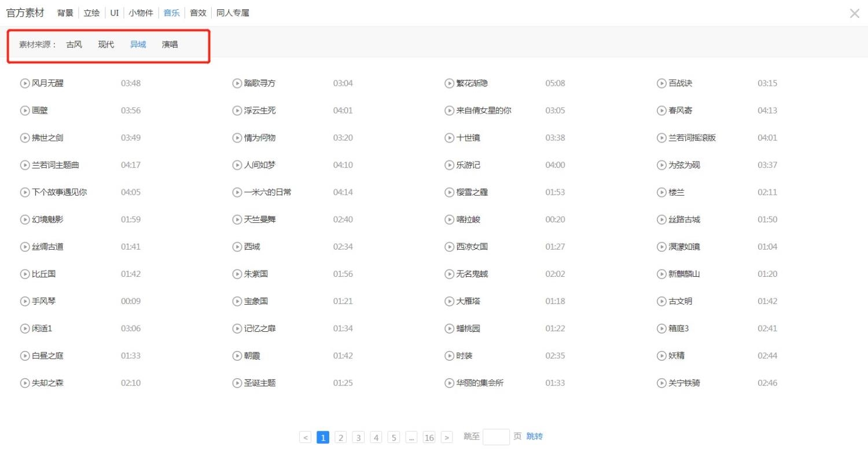Preview the 圣诞主题 audio
868x461 pixels.
tap(237, 383)
